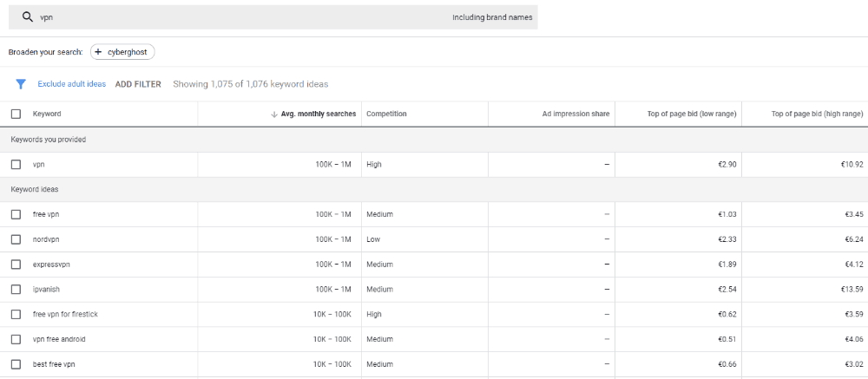Click the search magnifier icon
The image size is (868, 379).
[28, 17]
